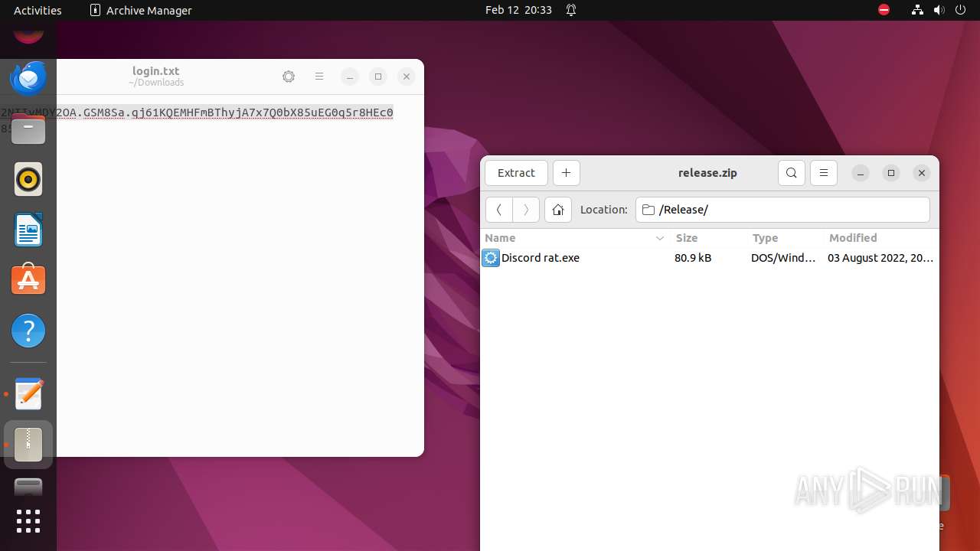The width and height of the screenshot is (980, 551).
Task: Launch LibreOffice Writer from the dock
Action: click(x=28, y=230)
